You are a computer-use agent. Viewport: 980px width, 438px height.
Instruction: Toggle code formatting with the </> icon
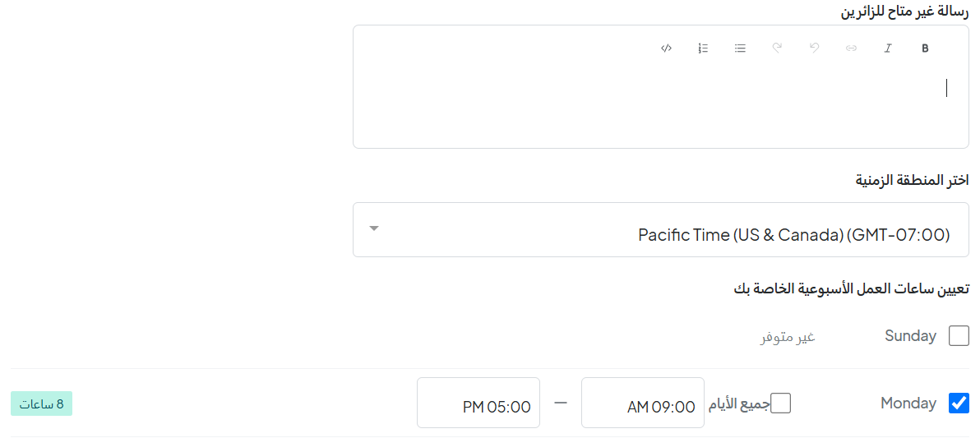click(x=666, y=48)
